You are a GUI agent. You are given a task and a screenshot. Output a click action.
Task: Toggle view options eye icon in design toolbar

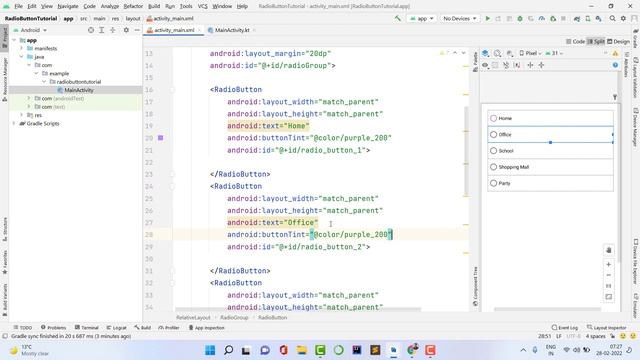click(485, 65)
